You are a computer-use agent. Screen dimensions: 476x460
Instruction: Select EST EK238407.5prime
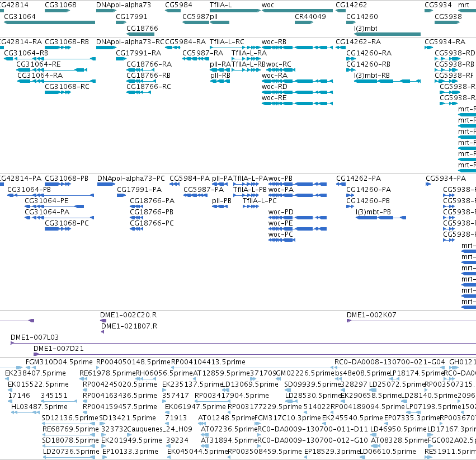[7, 379]
